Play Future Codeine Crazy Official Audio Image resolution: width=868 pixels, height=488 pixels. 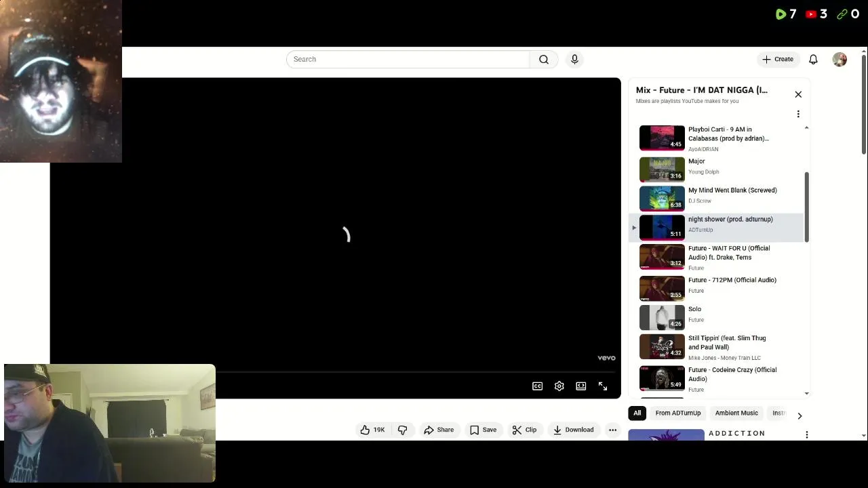coord(716,378)
